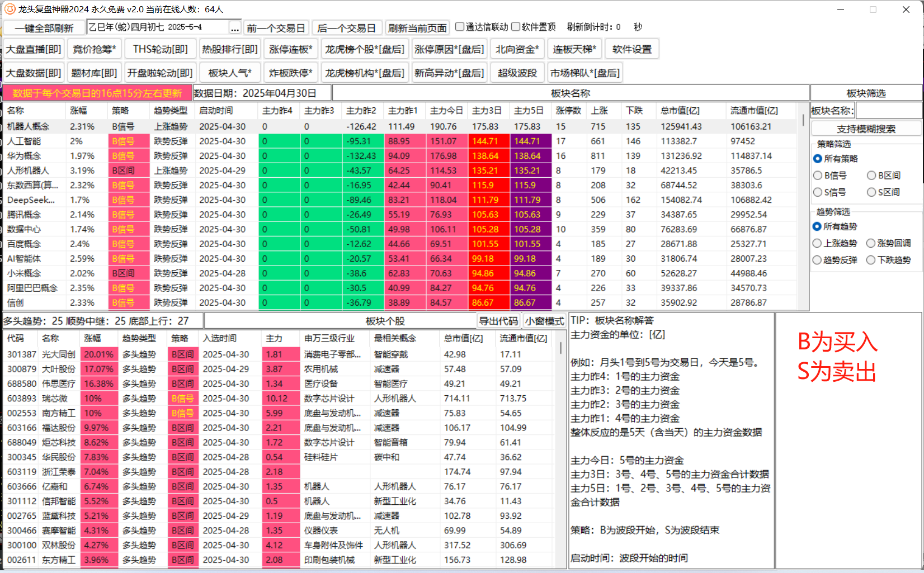Click 小窗模式 button
The width and height of the screenshot is (924, 573).
[x=544, y=321]
